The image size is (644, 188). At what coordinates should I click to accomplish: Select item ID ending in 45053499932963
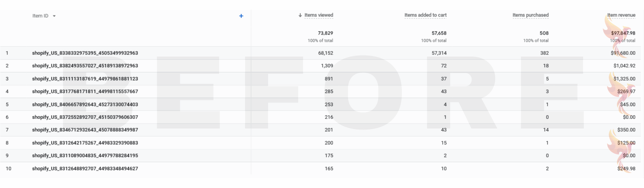point(85,53)
